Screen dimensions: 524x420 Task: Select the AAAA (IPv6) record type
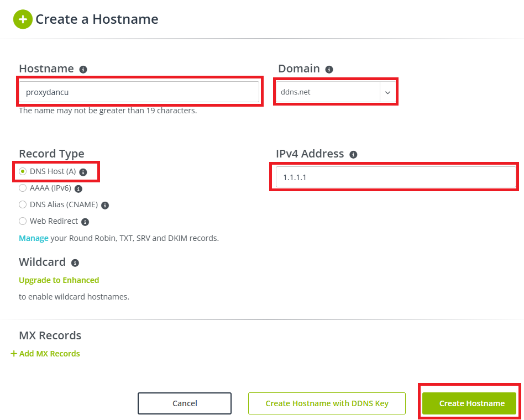click(x=23, y=188)
